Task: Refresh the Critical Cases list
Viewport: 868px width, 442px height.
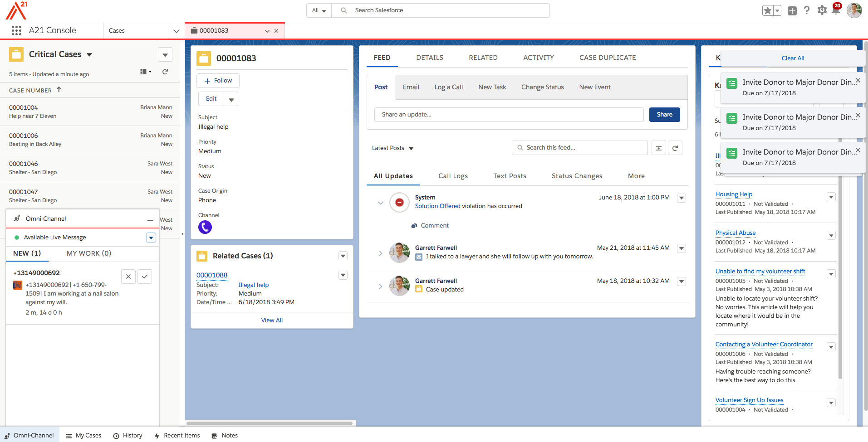Action: [165, 72]
